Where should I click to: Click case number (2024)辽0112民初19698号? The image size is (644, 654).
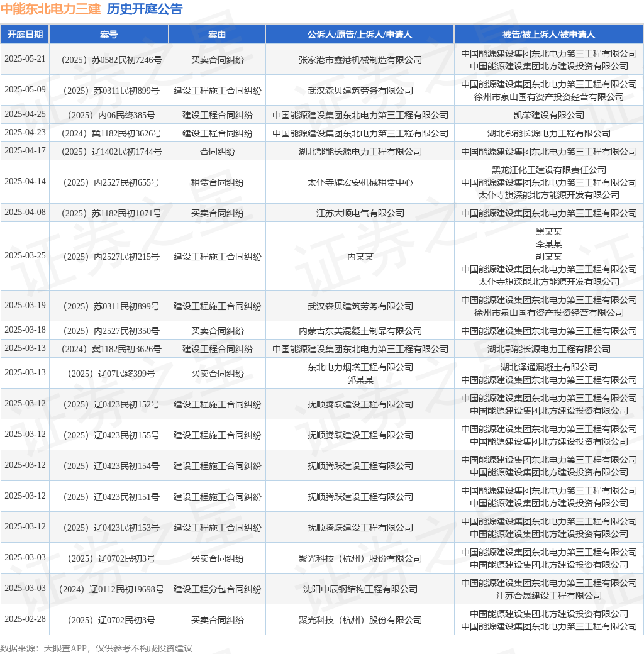click(111, 589)
